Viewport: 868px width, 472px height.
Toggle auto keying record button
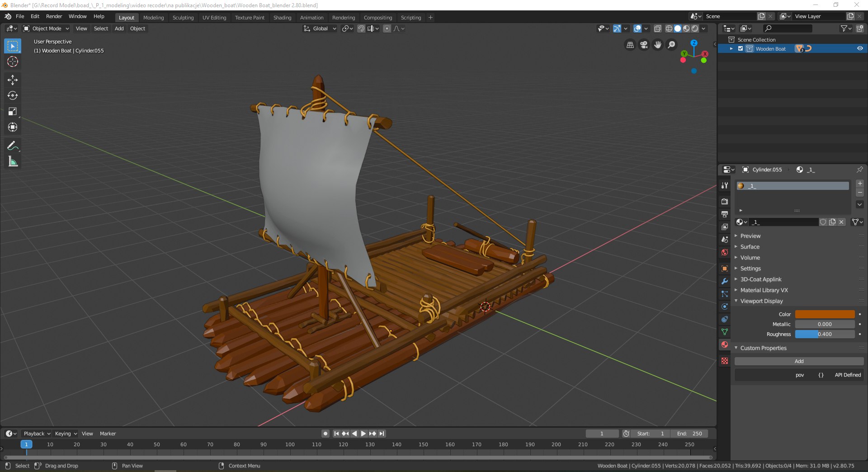[325, 434]
